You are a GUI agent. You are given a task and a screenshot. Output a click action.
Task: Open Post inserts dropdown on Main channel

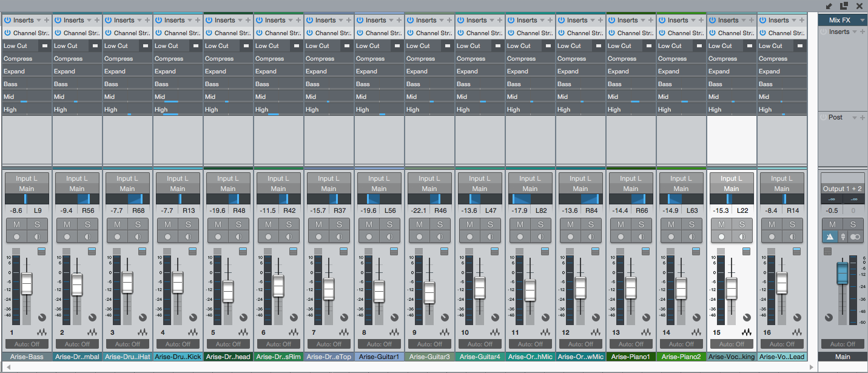pyautogui.click(x=855, y=118)
